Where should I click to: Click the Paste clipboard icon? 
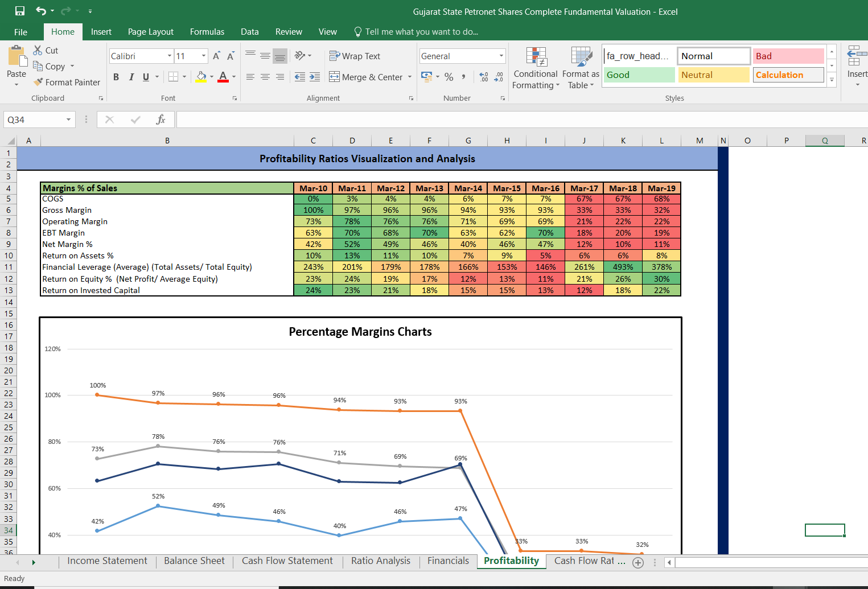coord(17,57)
